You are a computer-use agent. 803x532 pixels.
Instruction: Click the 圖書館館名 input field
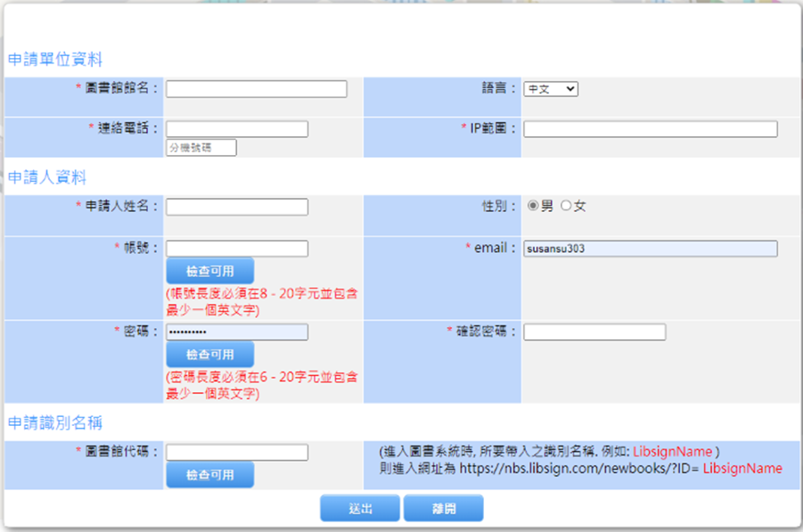[256, 89]
